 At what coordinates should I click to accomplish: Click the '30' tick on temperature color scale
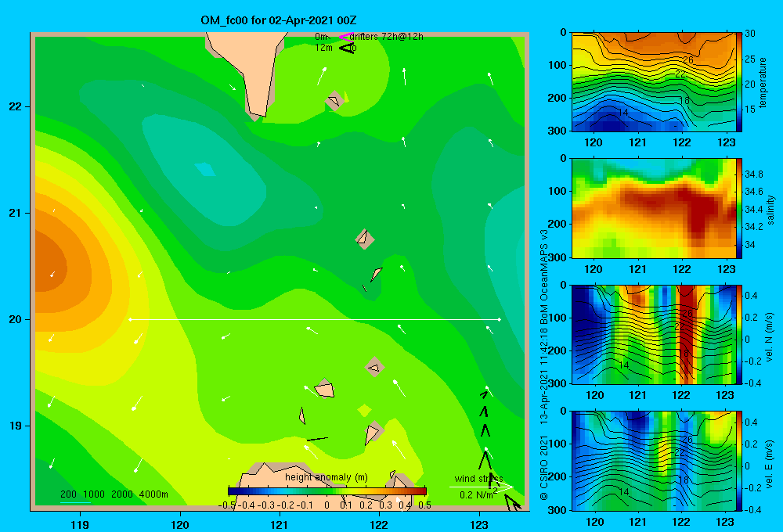pos(750,34)
